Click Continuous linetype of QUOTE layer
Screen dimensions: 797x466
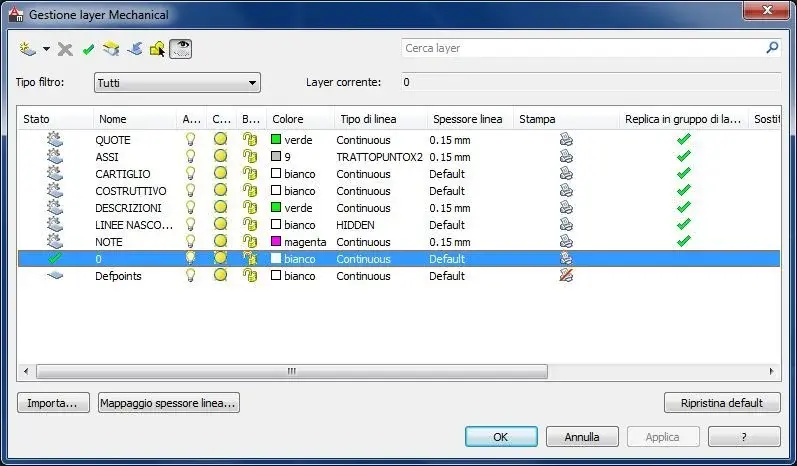click(x=363, y=140)
